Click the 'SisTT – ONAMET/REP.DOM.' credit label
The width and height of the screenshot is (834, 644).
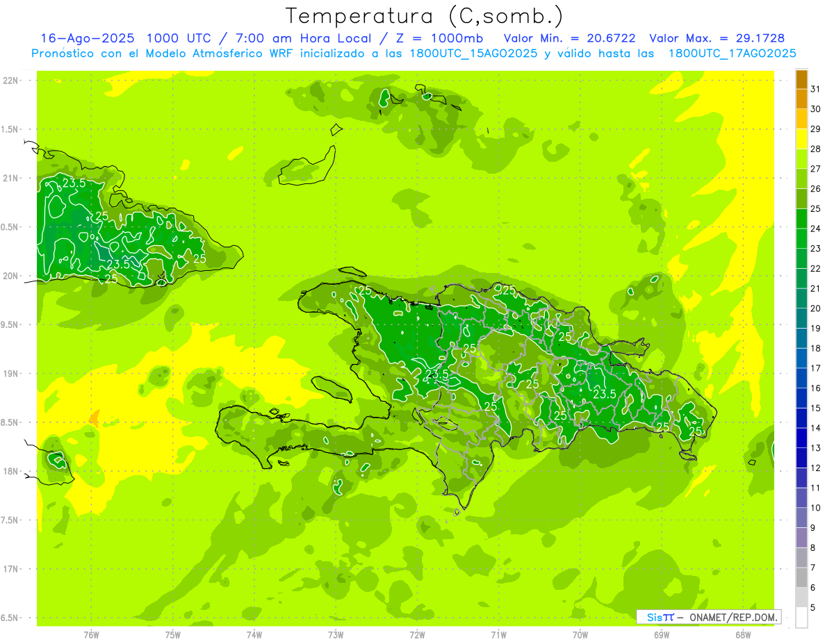pyautogui.click(x=709, y=617)
